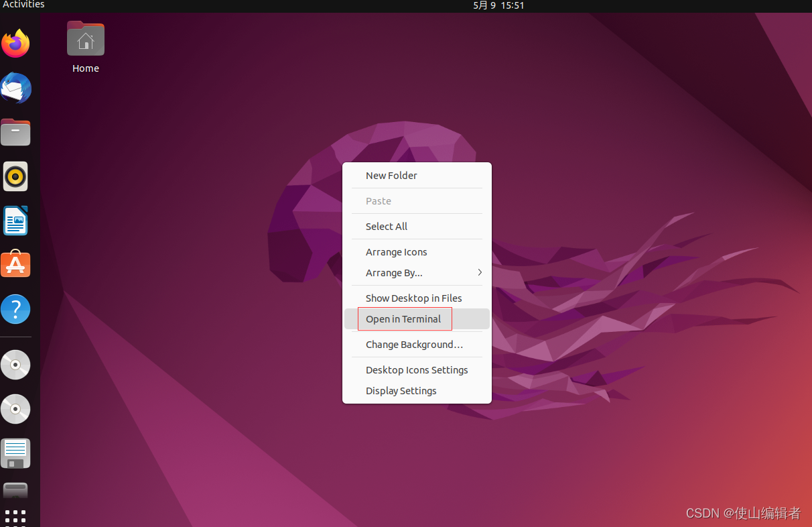
Task: Click the first optical disc icon
Action: click(x=15, y=365)
